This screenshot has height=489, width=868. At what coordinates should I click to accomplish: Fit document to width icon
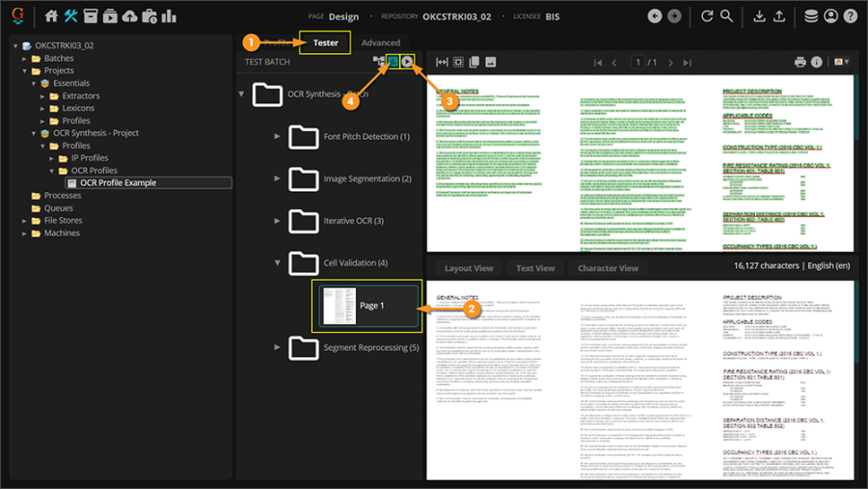(442, 62)
